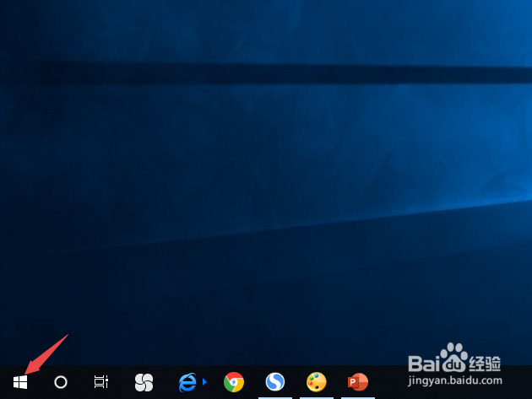Open the Chrome-style browser icon
This screenshot has height=399, width=532.
(x=234, y=382)
